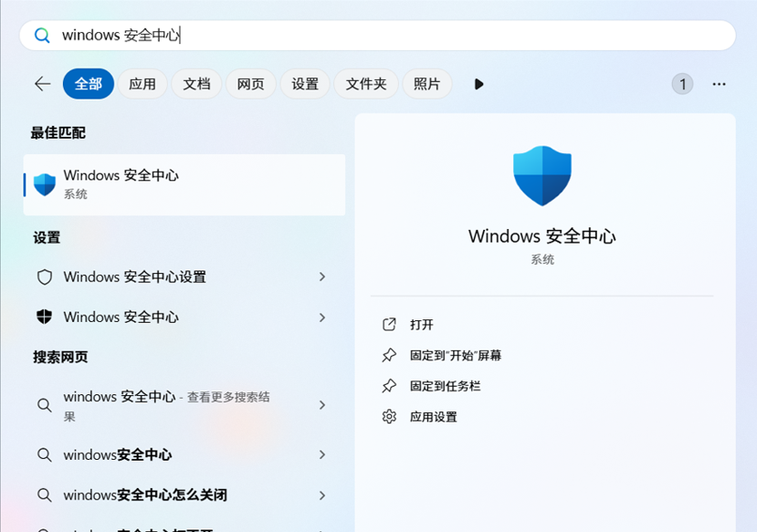This screenshot has height=532, width=757.
Task: Expand chevron for windows安全中心怎么关闭 suggestion
Action: [322, 495]
